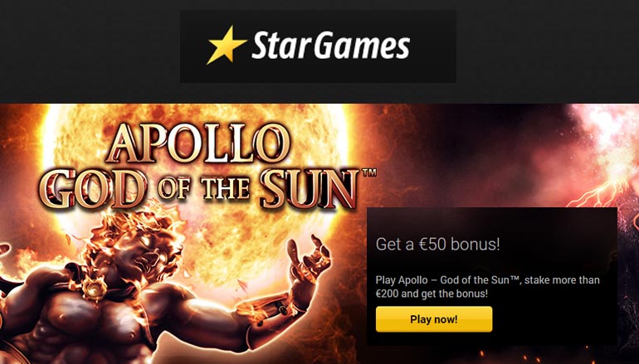
Task: Click the yellow star icon in the logo
Action: pyautogui.click(x=226, y=46)
